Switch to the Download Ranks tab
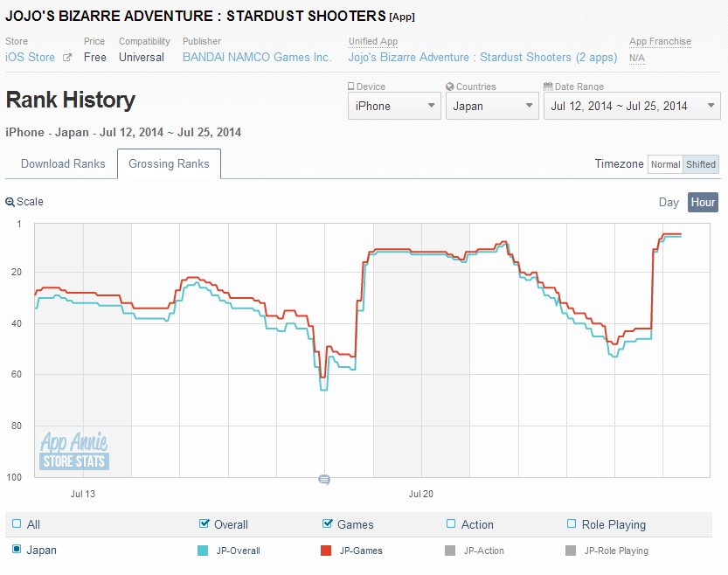The height and width of the screenshot is (575, 728). point(63,163)
